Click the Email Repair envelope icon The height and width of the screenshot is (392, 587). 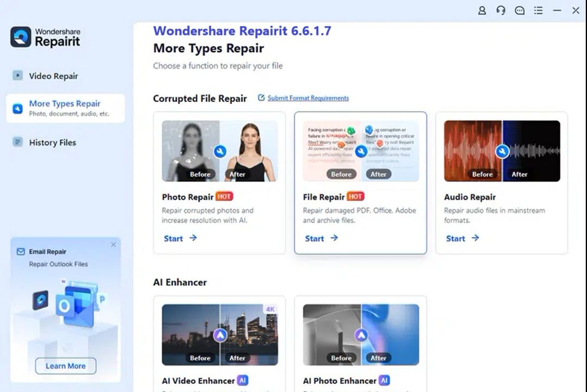(21, 252)
